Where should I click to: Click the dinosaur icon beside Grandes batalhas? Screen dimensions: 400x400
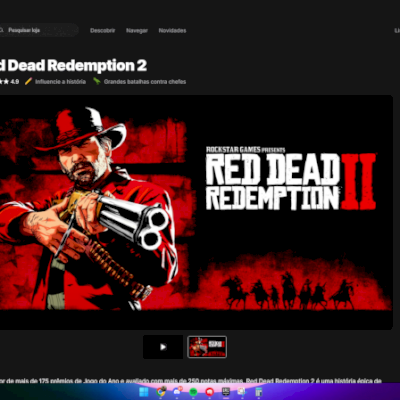coord(97,81)
